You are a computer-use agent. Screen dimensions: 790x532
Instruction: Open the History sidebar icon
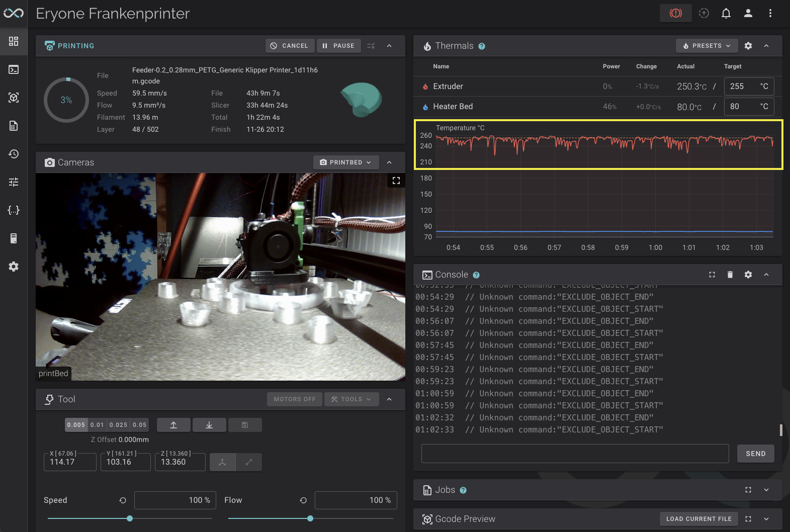14,154
